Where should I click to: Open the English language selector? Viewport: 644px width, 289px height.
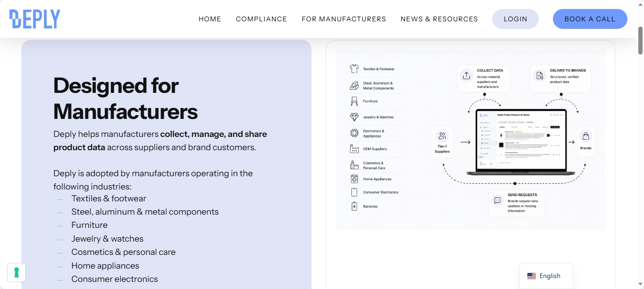(x=546, y=276)
